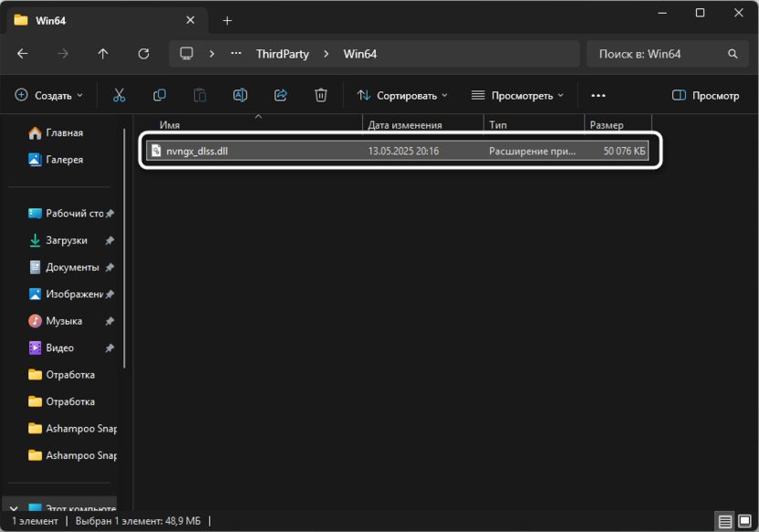This screenshot has width=759, height=532.
Task: Click the Delete trash bin icon
Action: click(x=321, y=95)
